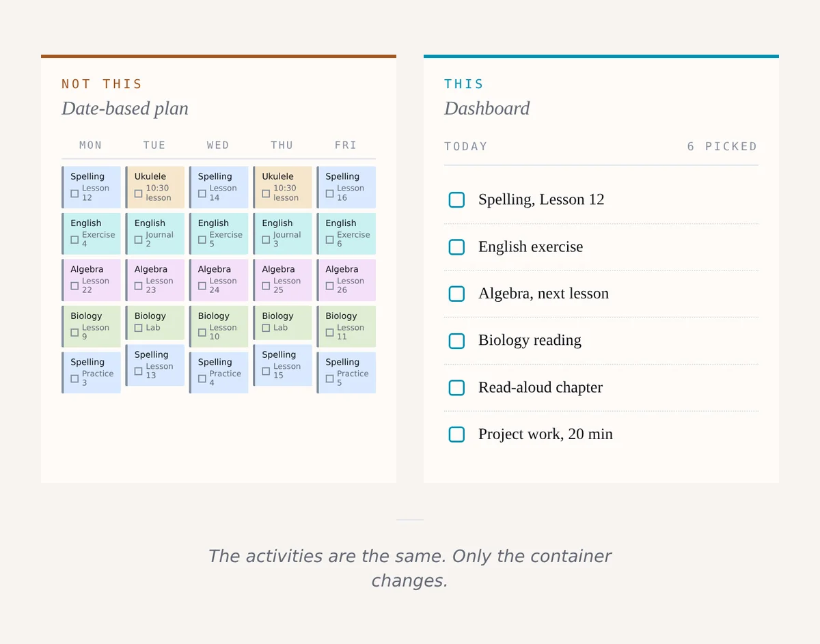Click the TODAY label in Dashboard
This screenshot has height=644, width=820.
pos(466,147)
